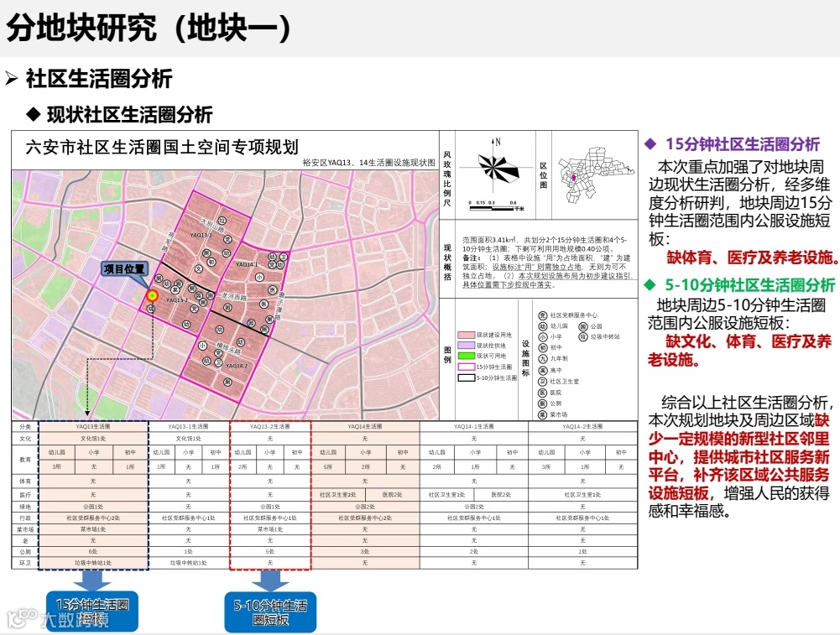Click the 党 community service center legend icon
This screenshot has height=635, width=840.
543,315
